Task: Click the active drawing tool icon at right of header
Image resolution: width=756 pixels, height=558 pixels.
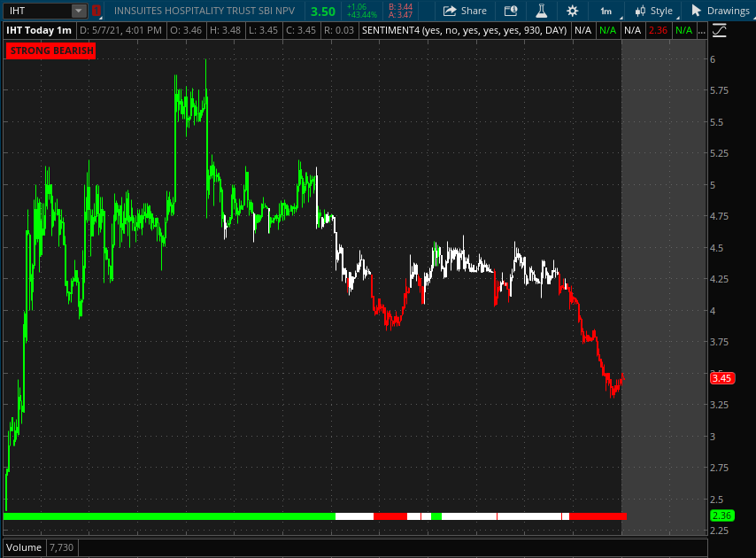Action: [x=719, y=31]
